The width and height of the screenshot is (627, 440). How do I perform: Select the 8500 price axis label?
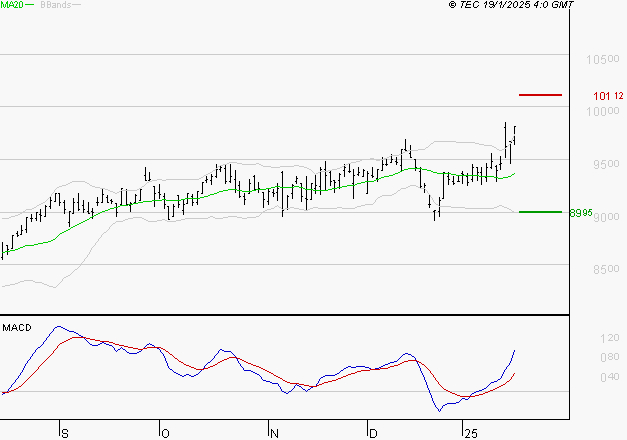[x=606, y=269]
